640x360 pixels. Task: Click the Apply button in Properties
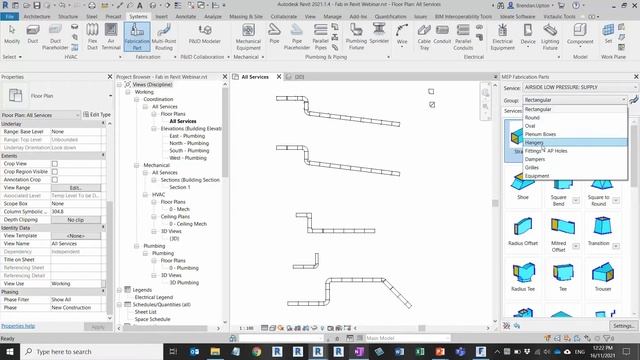(x=98, y=327)
